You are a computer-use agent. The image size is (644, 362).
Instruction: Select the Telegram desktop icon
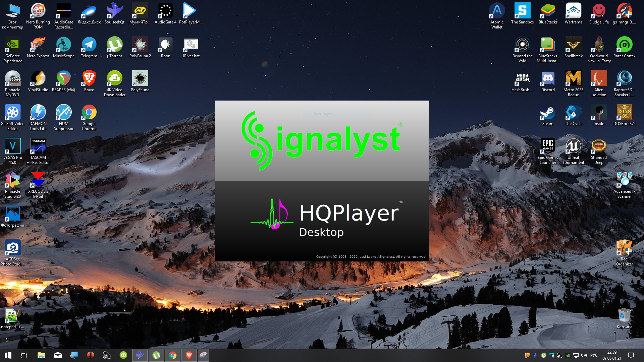89,47
